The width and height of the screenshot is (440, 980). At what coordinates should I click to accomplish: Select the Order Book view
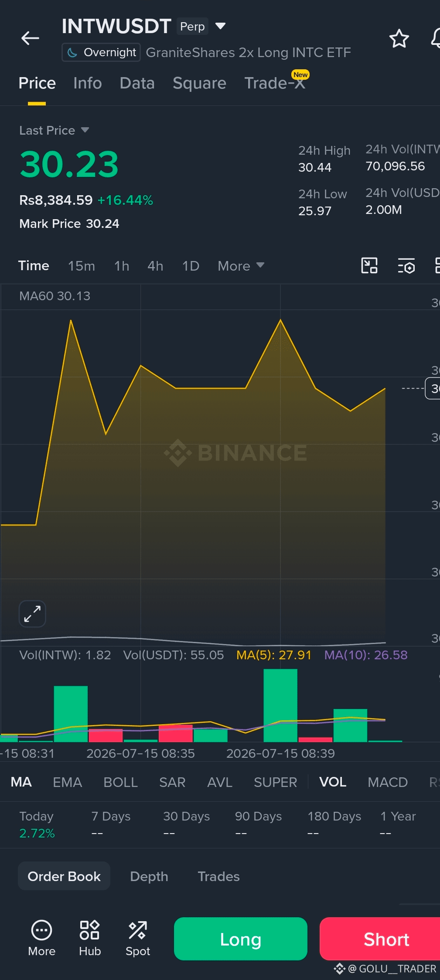64,876
